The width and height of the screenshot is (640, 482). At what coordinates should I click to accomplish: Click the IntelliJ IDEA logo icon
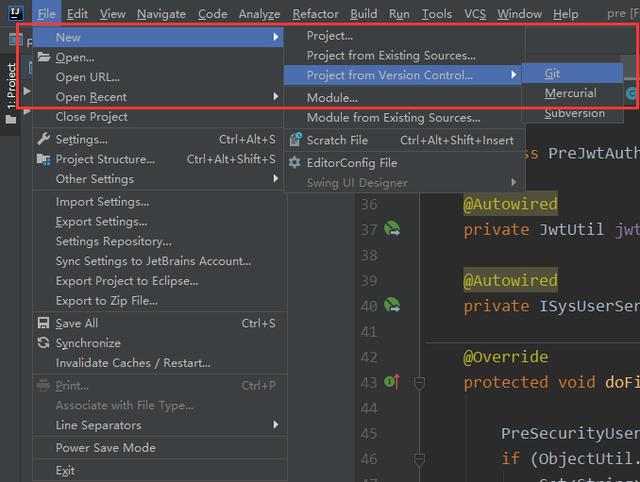[16, 13]
